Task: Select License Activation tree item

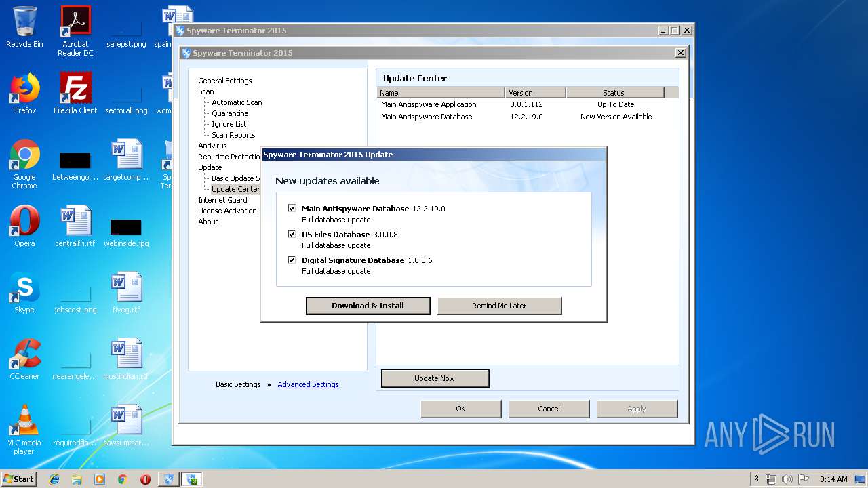Action: (227, 211)
